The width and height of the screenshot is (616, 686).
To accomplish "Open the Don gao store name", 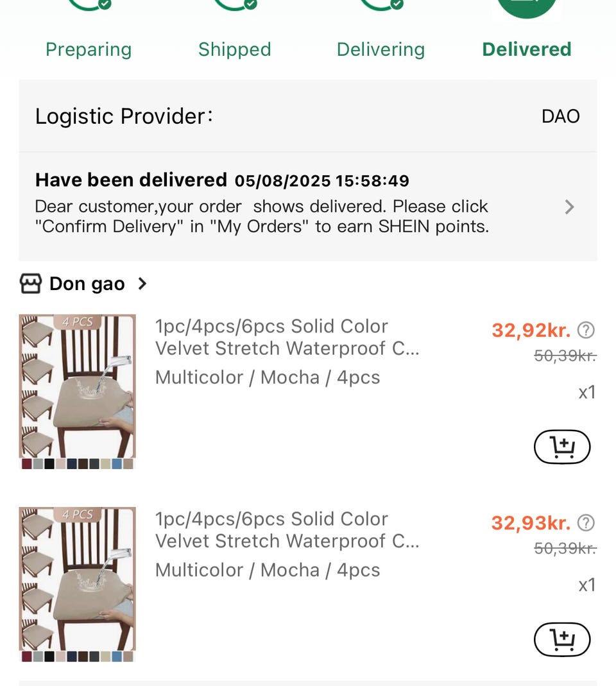I will pos(87,284).
